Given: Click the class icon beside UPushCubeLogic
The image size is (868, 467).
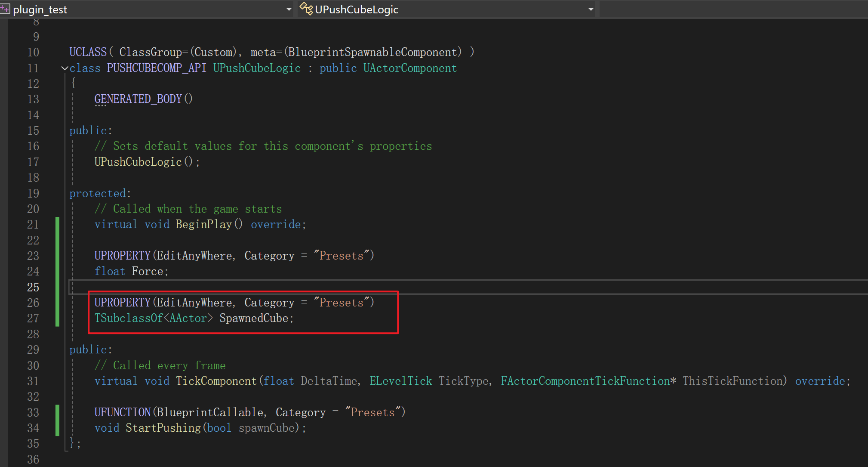Looking at the screenshot, I should 306,9.
